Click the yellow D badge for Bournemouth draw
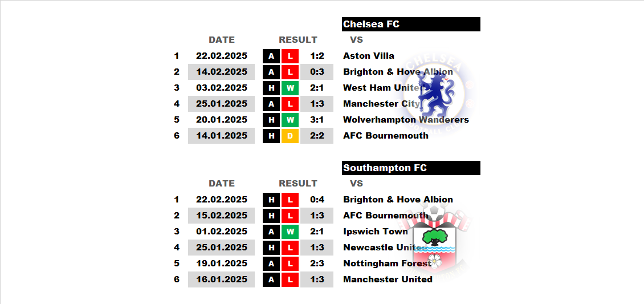The height and width of the screenshot is (304, 644). [290, 136]
